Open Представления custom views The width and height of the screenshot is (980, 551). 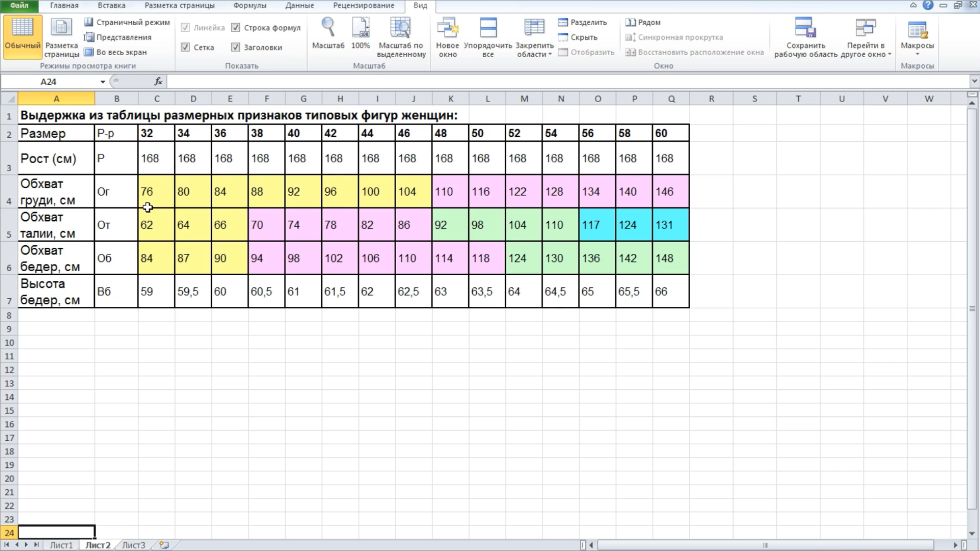tap(118, 38)
